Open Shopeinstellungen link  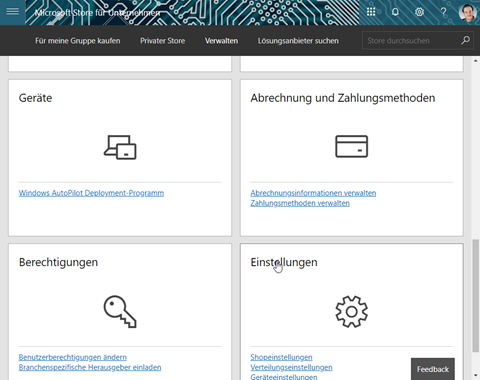pos(281,357)
